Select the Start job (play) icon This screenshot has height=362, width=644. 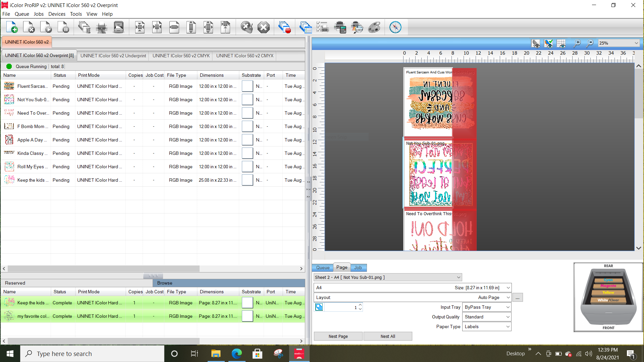[46, 27]
